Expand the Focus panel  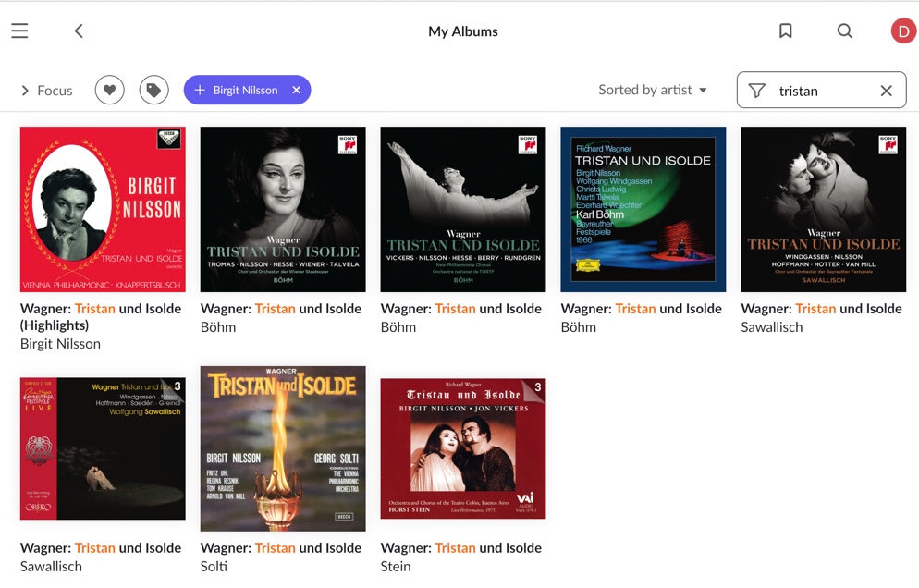click(46, 90)
